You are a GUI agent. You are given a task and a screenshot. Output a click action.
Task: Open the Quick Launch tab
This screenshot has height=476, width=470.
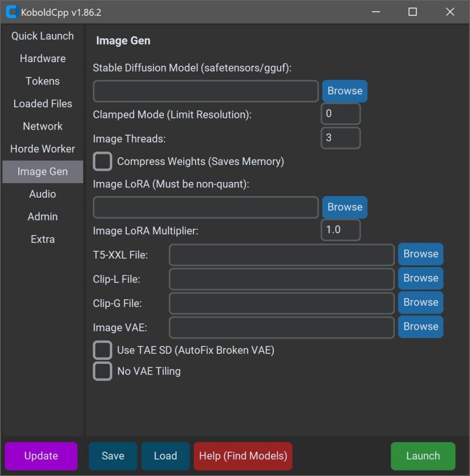42,36
